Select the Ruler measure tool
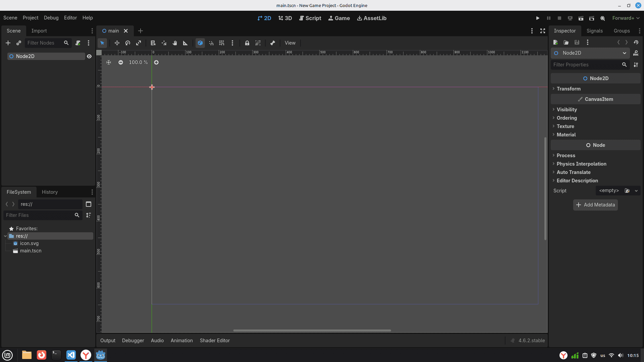 (x=185, y=43)
